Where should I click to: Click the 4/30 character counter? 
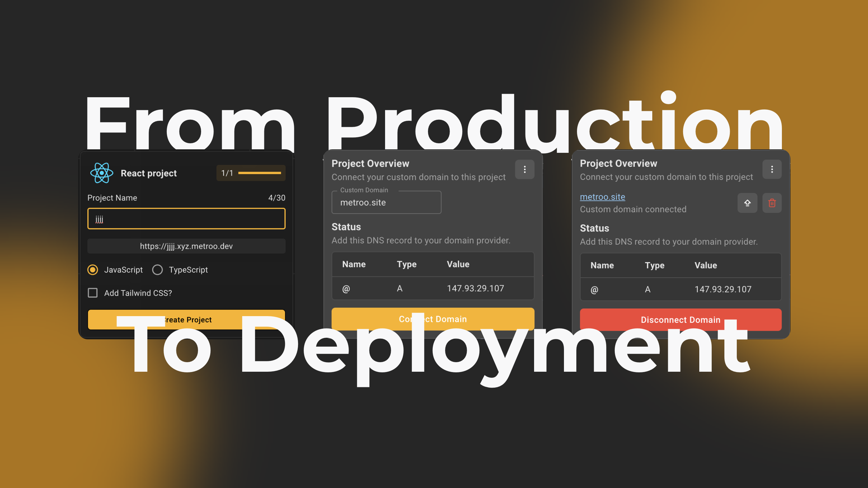277,198
